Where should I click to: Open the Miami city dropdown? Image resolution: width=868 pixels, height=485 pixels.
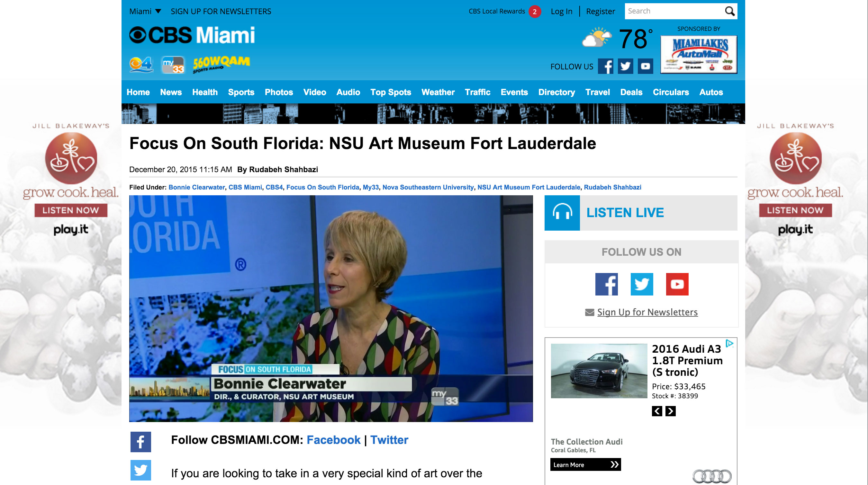[145, 12]
